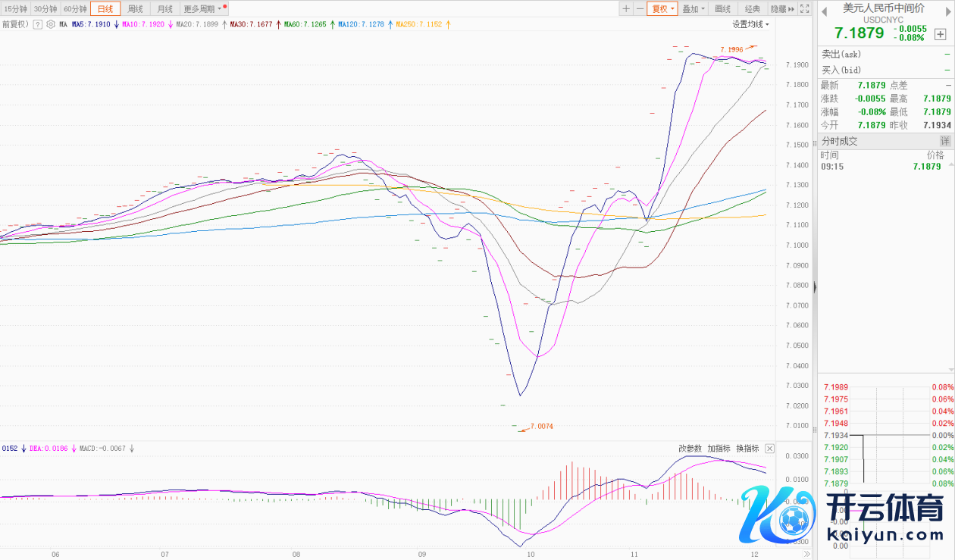This screenshot has height=560, width=955.
Task: Add USDCNYC to watchlist with plus box
Action: click(x=940, y=34)
